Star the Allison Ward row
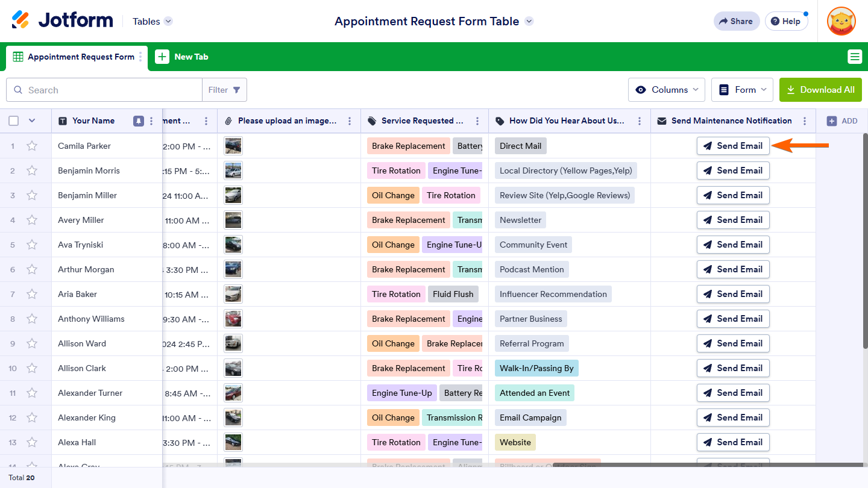The height and width of the screenshot is (488, 868). tap(32, 343)
